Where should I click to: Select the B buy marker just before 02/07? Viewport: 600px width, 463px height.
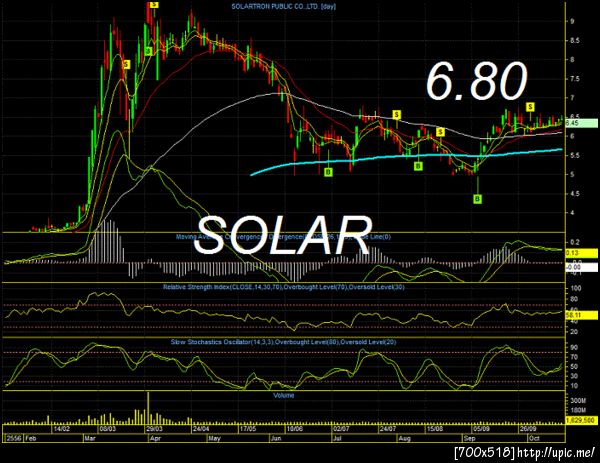(328, 172)
